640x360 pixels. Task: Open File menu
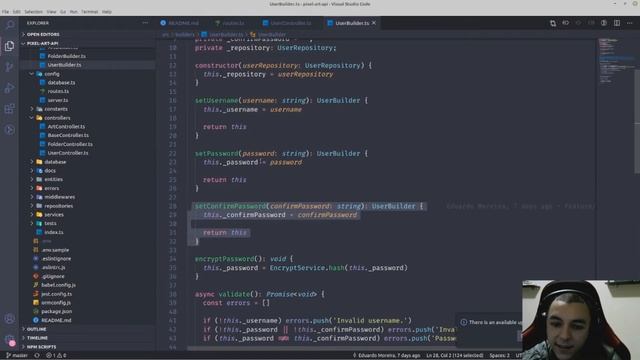pyautogui.click(x=5, y=12)
